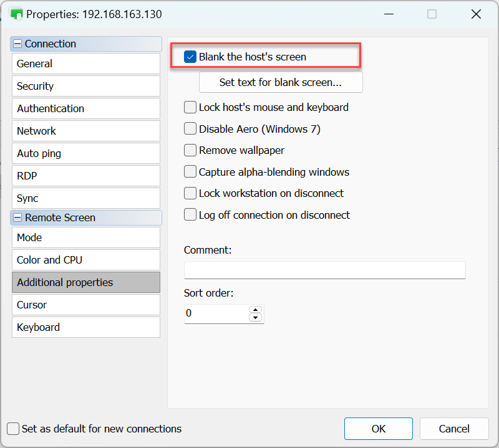Click the app icon in title bar
This screenshot has width=499, height=448.
click(x=16, y=14)
